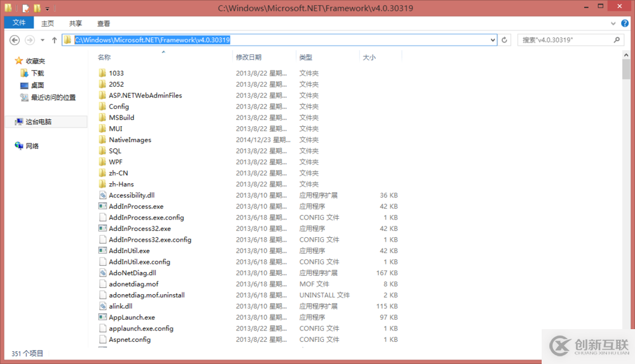
Task: Expand the ribbon with the chevron
Action: 613,23
